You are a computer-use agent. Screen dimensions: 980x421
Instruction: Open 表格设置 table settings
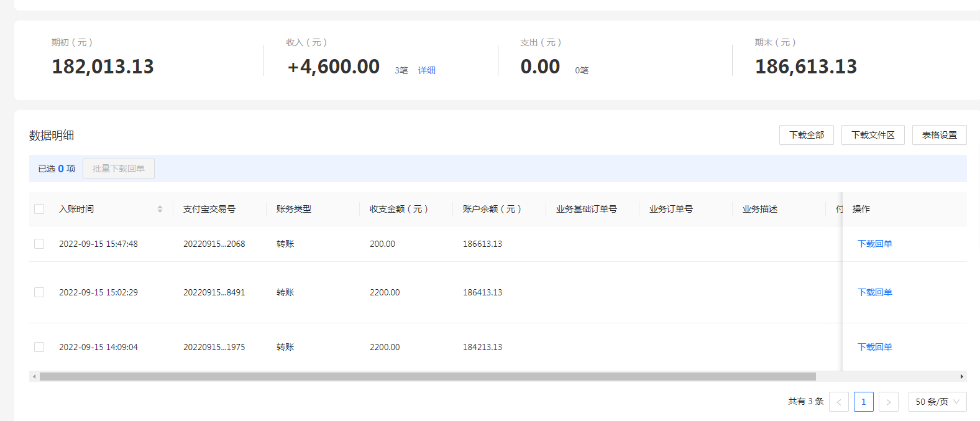[x=939, y=135]
